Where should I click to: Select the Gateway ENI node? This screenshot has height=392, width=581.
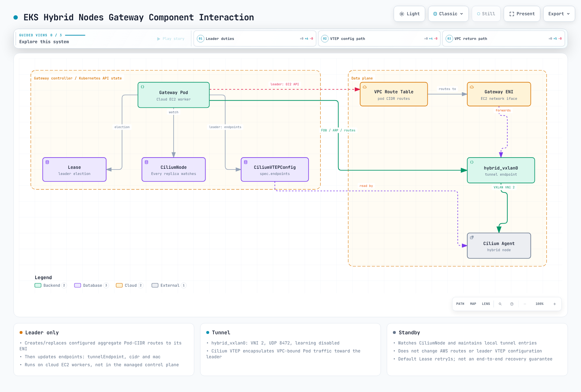(x=499, y=94)
